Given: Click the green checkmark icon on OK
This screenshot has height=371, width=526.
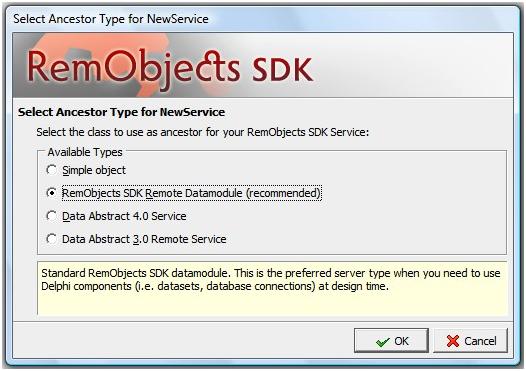Looking at the screenshot, I should [383, 341].
